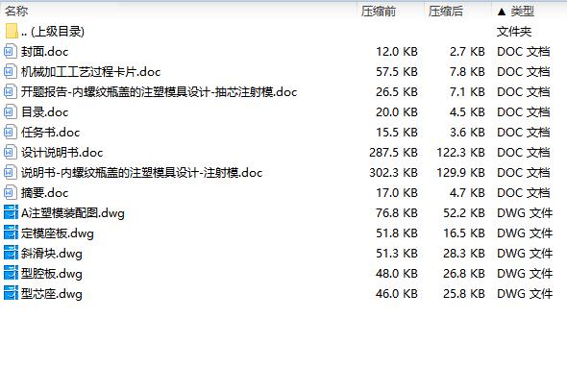Click the DWG icon beside A注塑模装配图.dwg
Screen dimensions: 567x392
(11, 212)
